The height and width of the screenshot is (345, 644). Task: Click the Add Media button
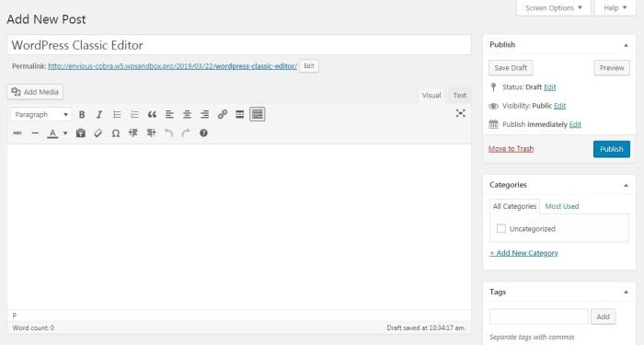(x=35, y=92)
